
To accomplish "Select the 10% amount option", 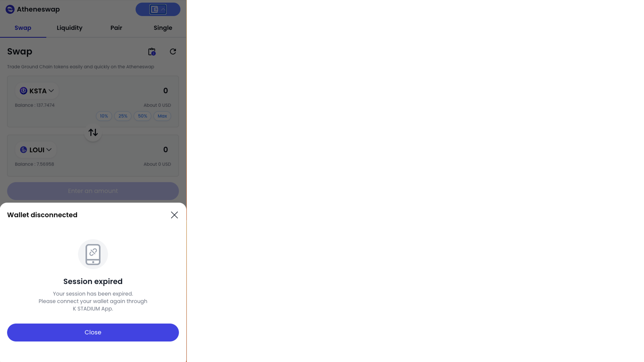I will click(x=104, y=116).
